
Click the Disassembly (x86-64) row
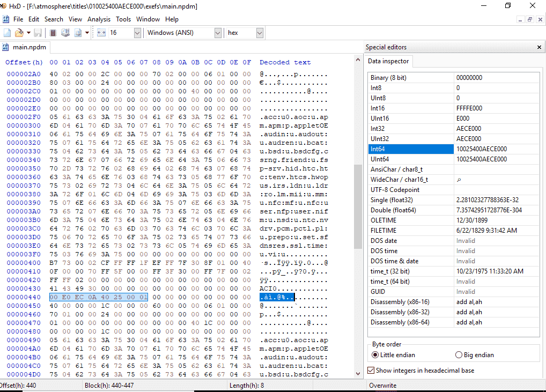[453, 322]
